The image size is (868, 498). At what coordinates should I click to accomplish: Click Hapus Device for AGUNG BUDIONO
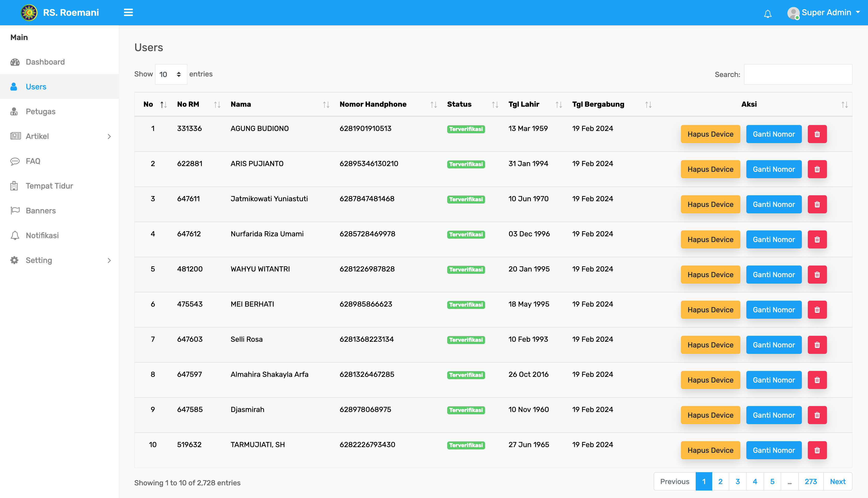[710, 134]
